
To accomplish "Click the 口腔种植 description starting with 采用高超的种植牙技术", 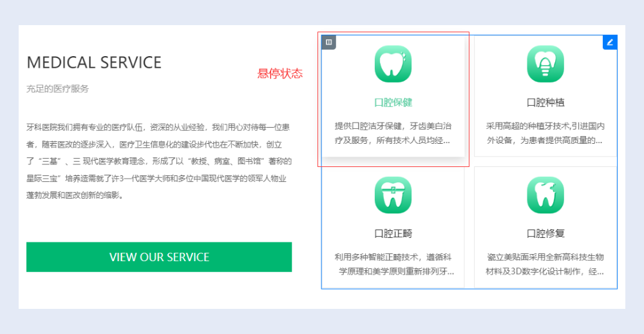I will [545, 132].
